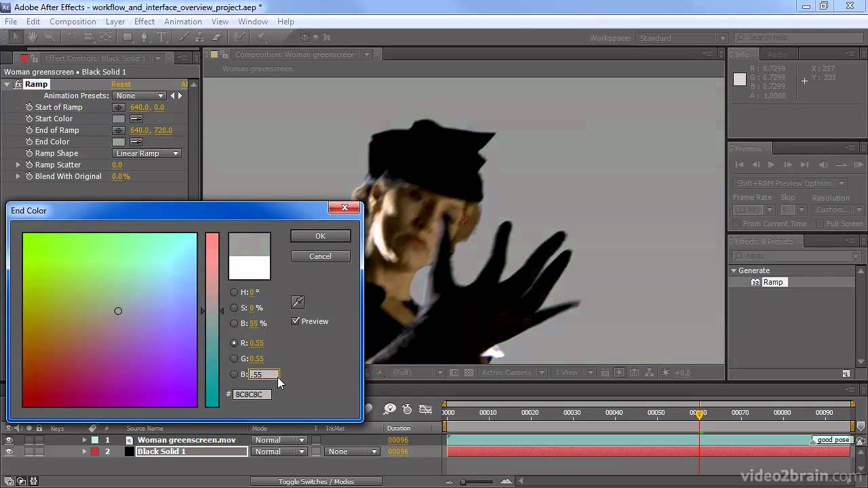
Task: Open the Animation menu
Action: [183, 21]
